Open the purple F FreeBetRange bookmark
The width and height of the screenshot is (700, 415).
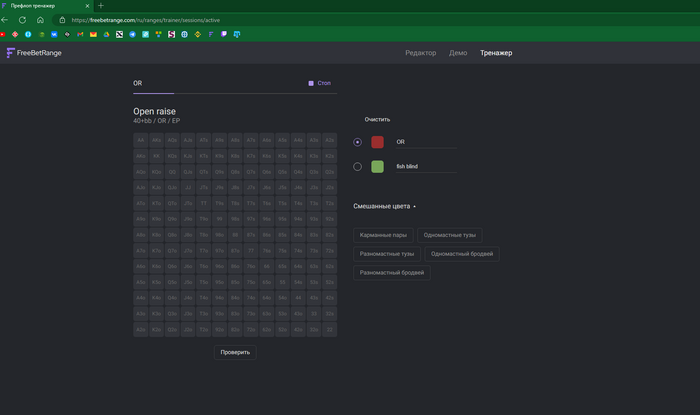click(x=211, y=34)
